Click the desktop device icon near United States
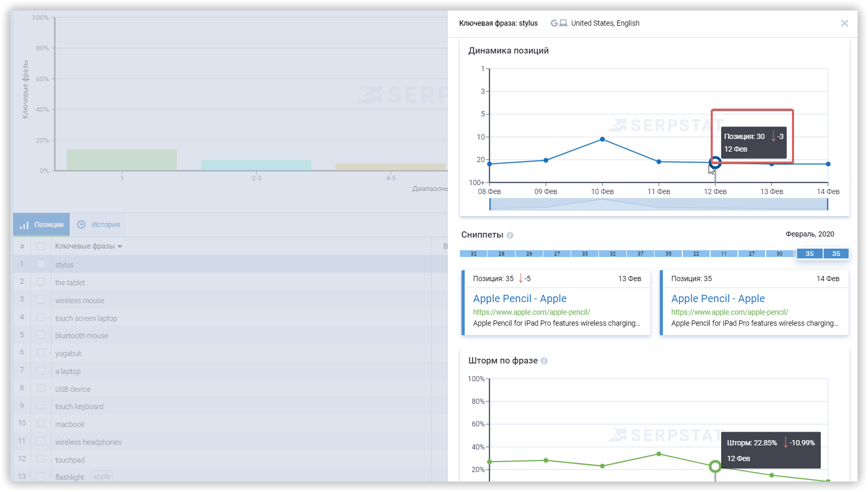This screenshot has height=492, width=868. [563, 23]
